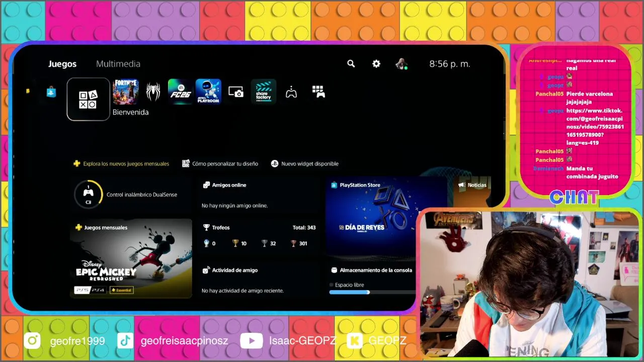
Task: Click the Almacenamiento de la consola heading
Action: (376, 270)
